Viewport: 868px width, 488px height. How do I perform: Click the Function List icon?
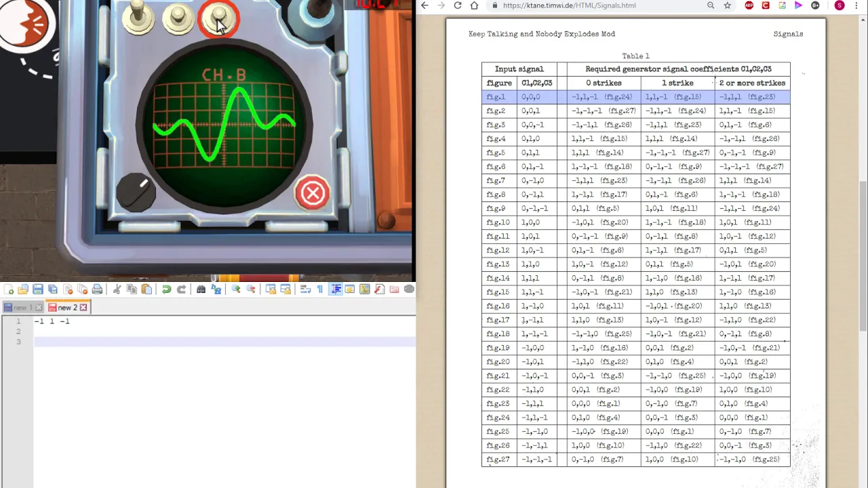tap(380, 289)
